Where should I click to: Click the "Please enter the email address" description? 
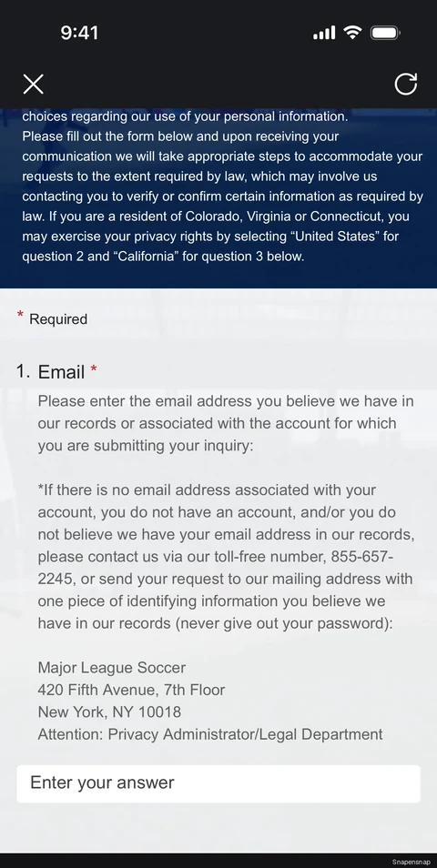click(x=226, y=423)
